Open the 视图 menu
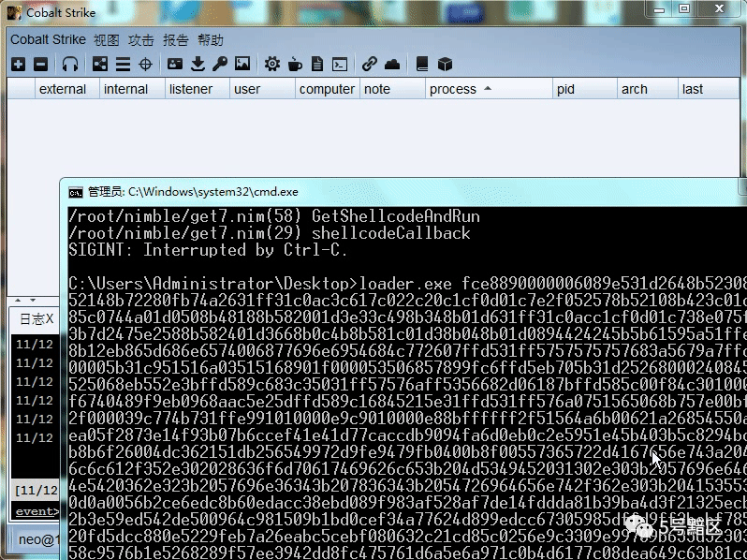 (x=106, y=40)
